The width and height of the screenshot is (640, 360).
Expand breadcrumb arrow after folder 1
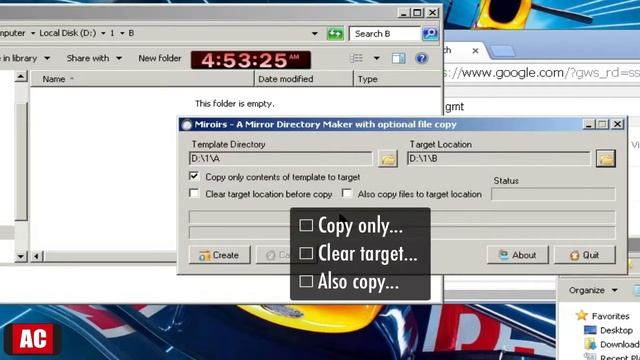(122, 33)
